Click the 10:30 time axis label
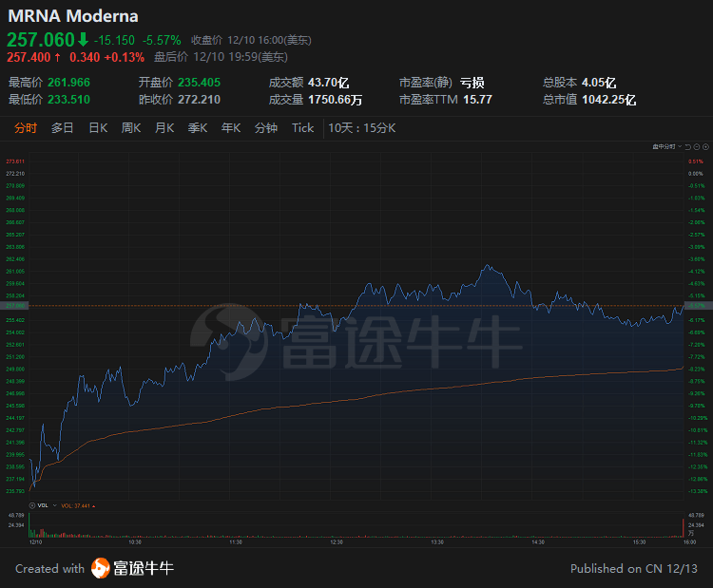Image resolution: width=713 pixels, height=588 pixels. [135, 542]
